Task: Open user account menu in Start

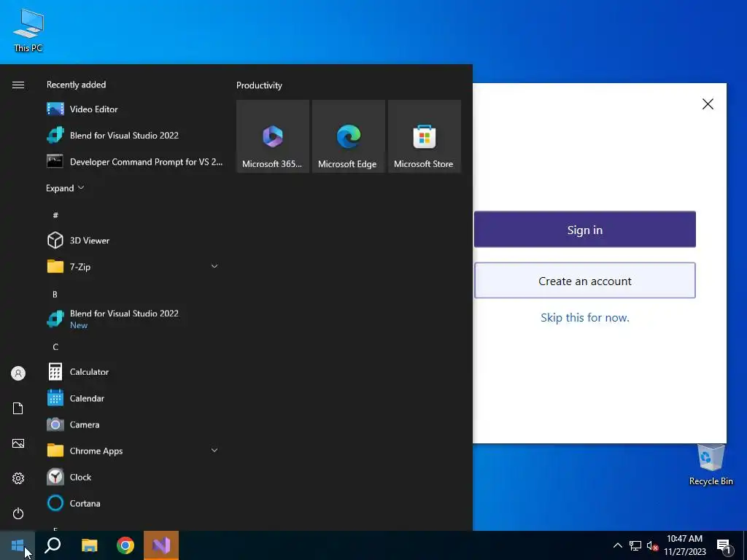Action: (x=18, y=373)
